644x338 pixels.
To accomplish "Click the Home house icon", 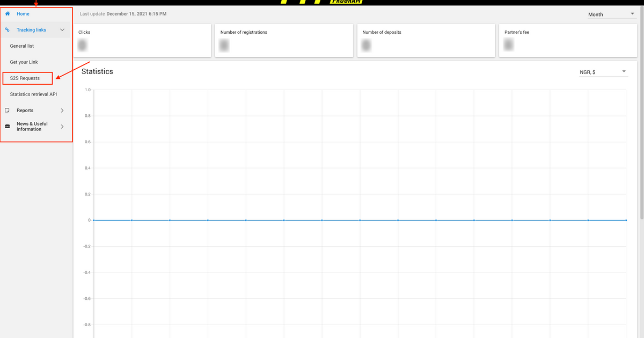I will tap(8, 14).
